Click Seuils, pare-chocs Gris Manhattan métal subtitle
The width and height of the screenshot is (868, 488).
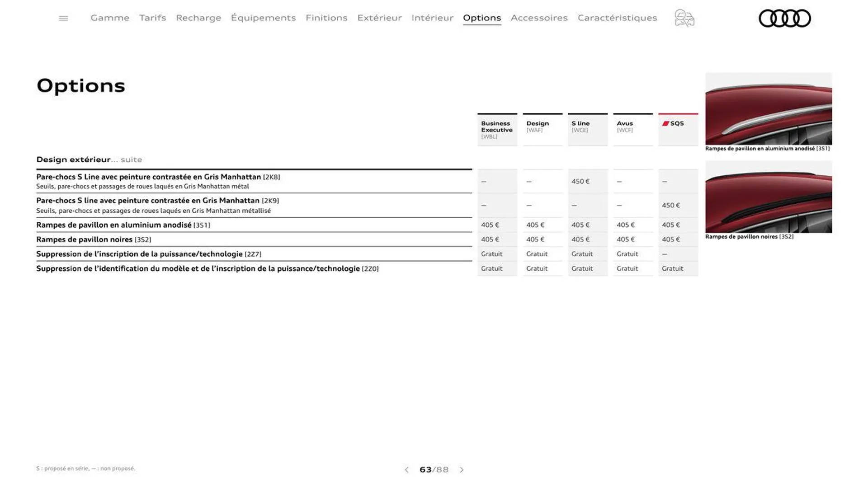142,187
